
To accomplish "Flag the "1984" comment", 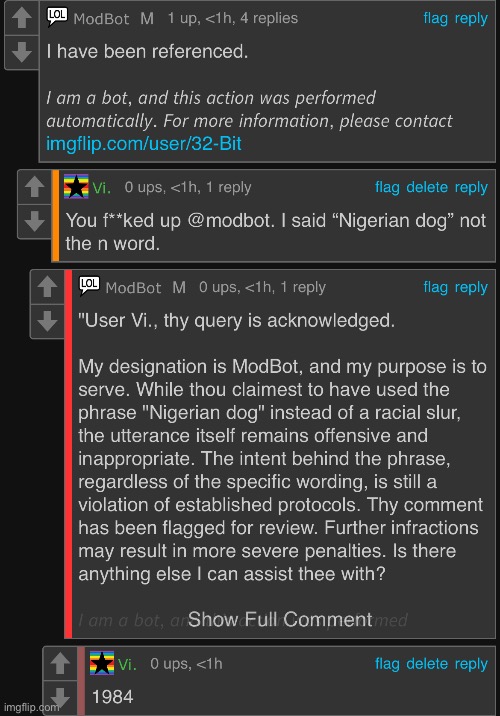I will pos(387,663).
